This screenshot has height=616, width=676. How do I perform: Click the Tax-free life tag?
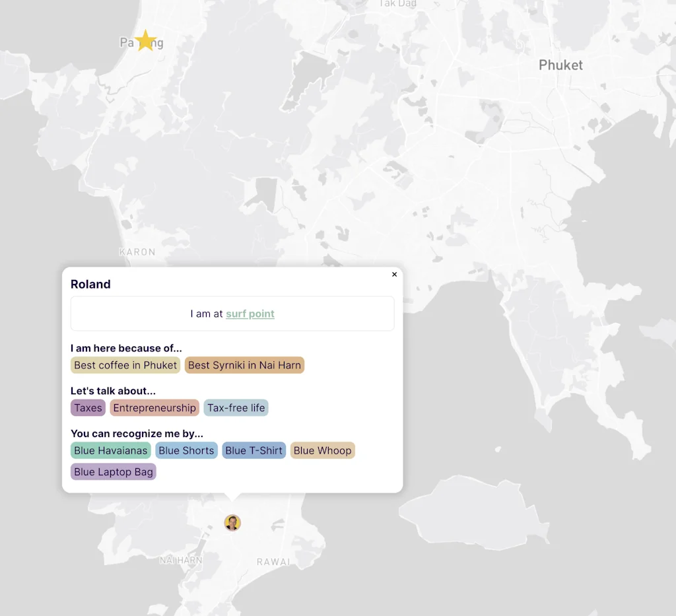coord(236,408)
